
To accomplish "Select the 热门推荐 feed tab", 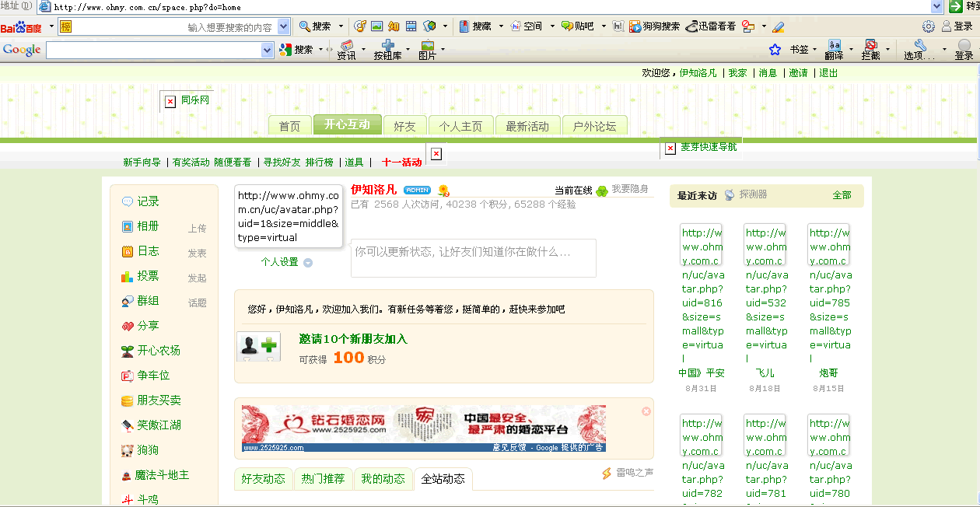I will (x=323, y=479).
